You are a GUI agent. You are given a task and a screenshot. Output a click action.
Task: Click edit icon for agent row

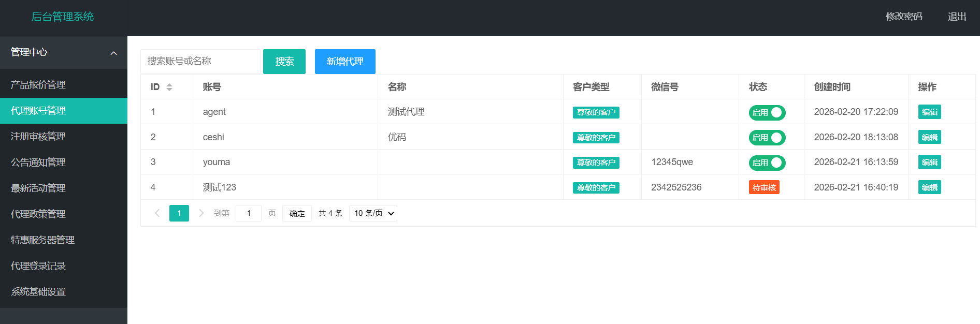(929, 112)
